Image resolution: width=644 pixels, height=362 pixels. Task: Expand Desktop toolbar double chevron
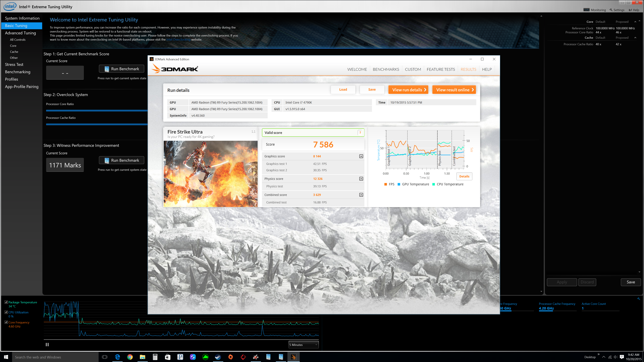click(x=599, y=354)
